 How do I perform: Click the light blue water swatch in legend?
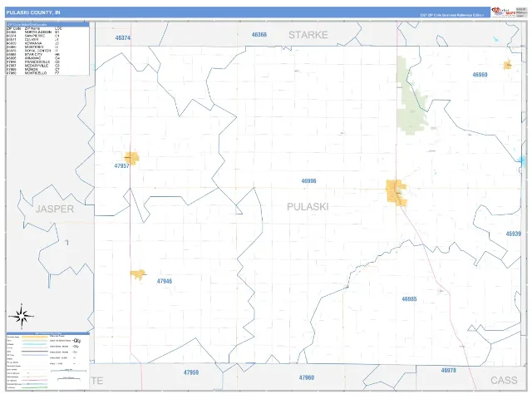(x=35, y=344)
